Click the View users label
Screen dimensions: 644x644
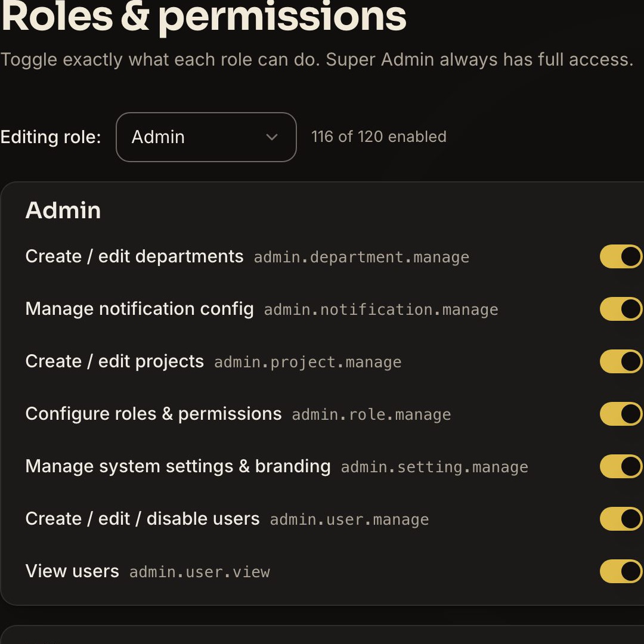pyautogui.click(x=72, y=571)
